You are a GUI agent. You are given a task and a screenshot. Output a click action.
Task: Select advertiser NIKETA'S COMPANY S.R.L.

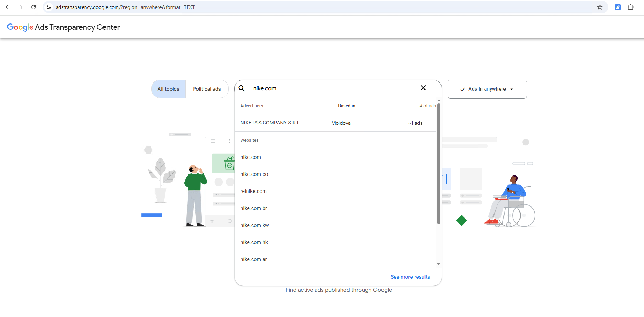click(336, 123)
